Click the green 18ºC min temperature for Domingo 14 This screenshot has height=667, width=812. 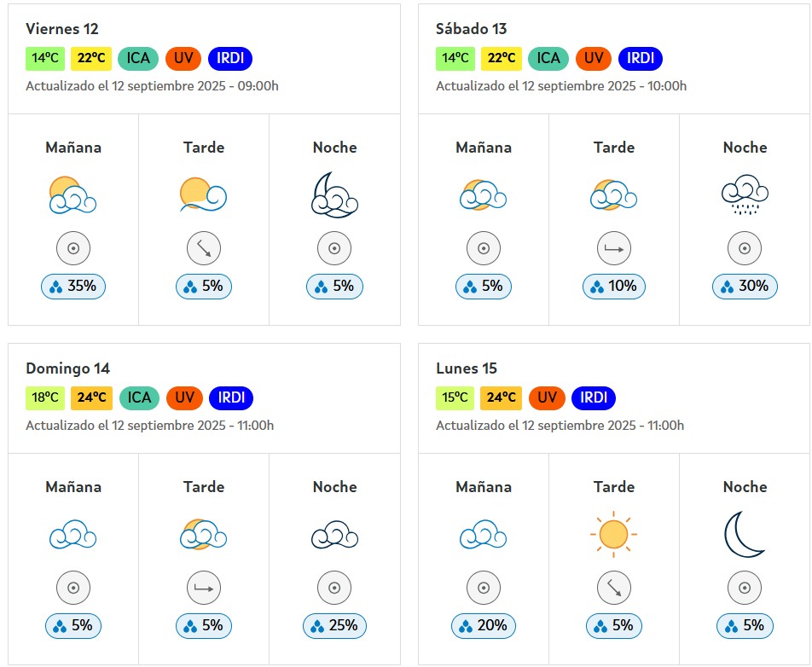(x=45, y=397)
